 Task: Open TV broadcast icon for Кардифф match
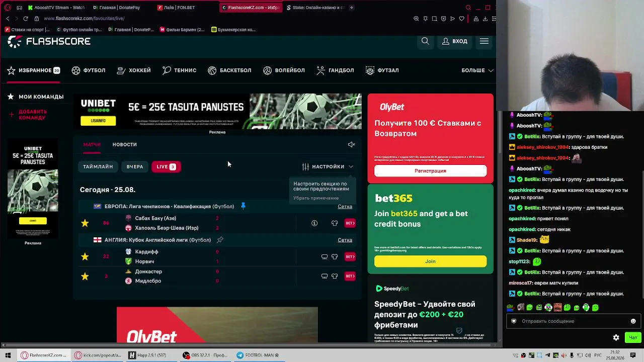[325, 256]
